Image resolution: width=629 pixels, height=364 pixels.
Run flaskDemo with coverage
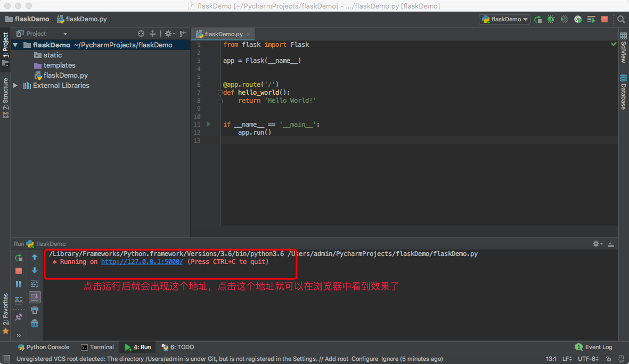565,19
